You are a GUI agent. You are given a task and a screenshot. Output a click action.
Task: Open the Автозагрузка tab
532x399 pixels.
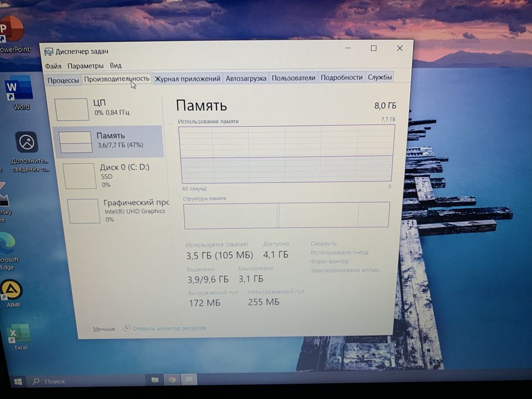pyautogui.click(x=246, y=79)
